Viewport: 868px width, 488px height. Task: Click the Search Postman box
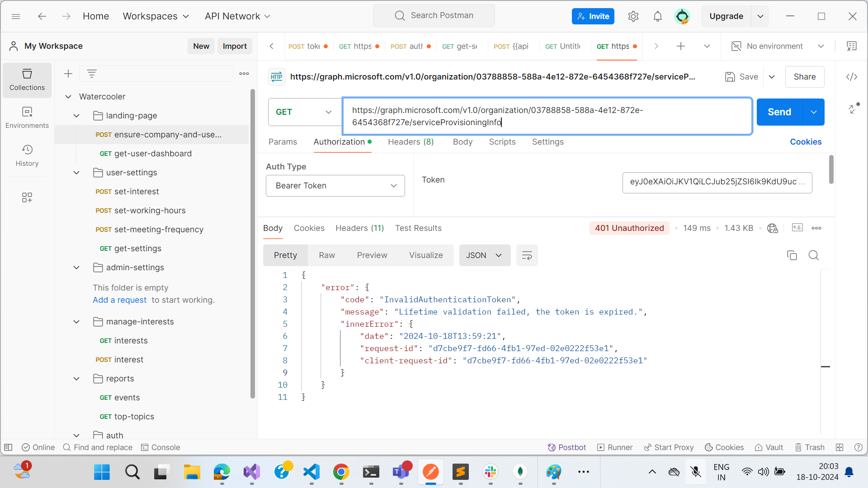click(434, 16)
